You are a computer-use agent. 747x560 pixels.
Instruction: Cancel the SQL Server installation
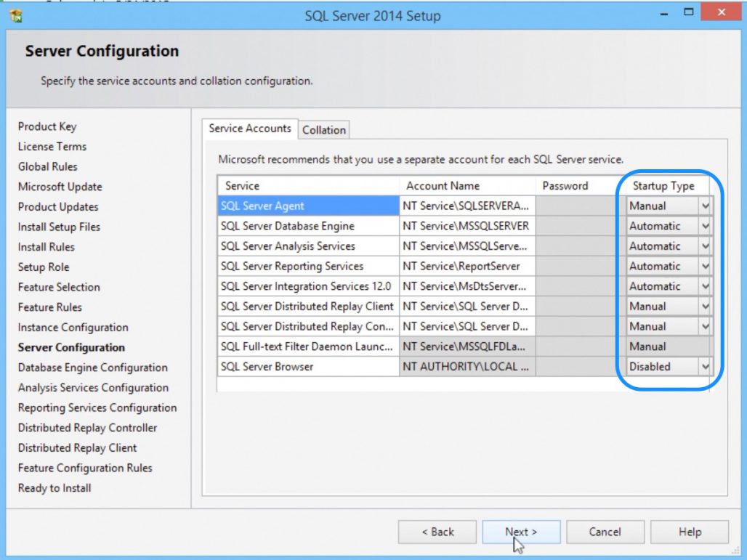[x=605, y=532]
